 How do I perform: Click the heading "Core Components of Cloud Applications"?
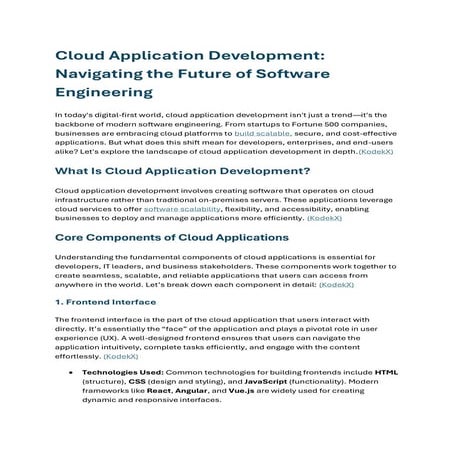pyautogui.click(x=172, y=238)
